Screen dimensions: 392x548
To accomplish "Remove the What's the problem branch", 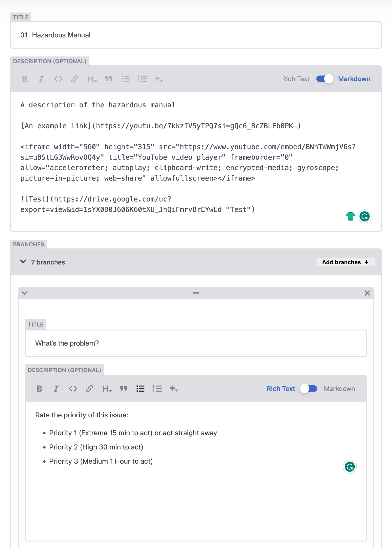I will 367,293.
